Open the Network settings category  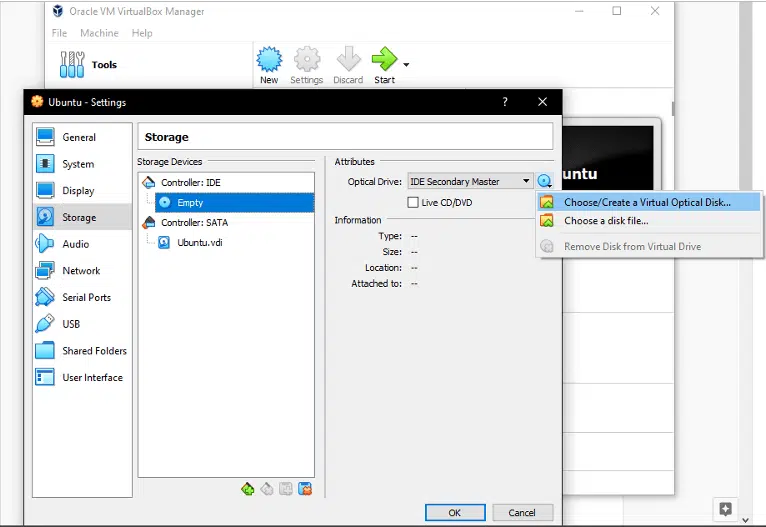point(82,271)
